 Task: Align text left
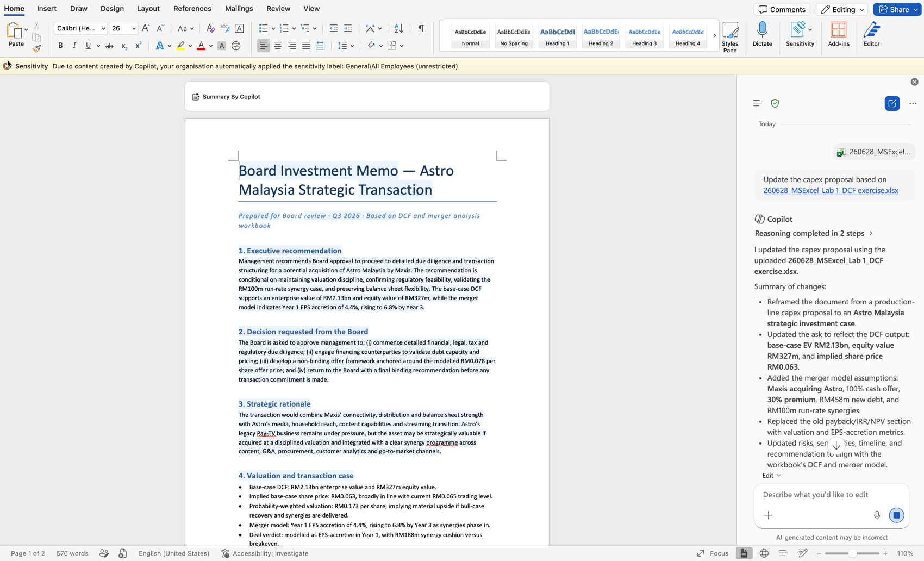pyautogui.click(x=264, y=46)
